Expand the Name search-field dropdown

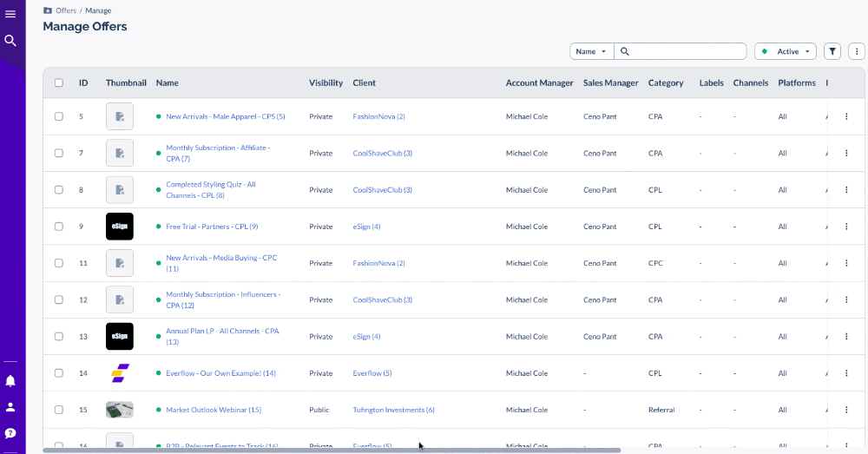[x=591, y=51]
